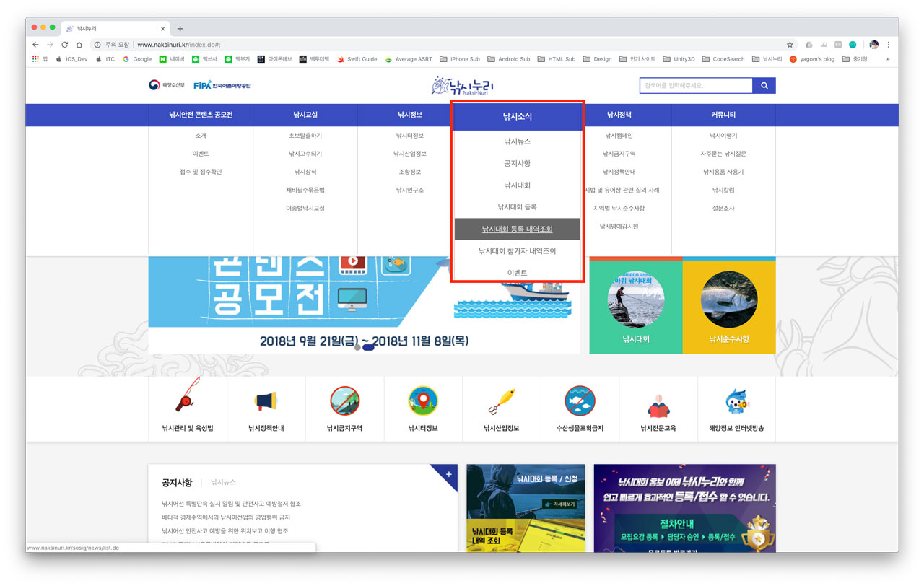Screen dimensions: 924x586
Task: Open the 낚시관리 및 육성법 fishing rod icon
Action: coord(187,399)
